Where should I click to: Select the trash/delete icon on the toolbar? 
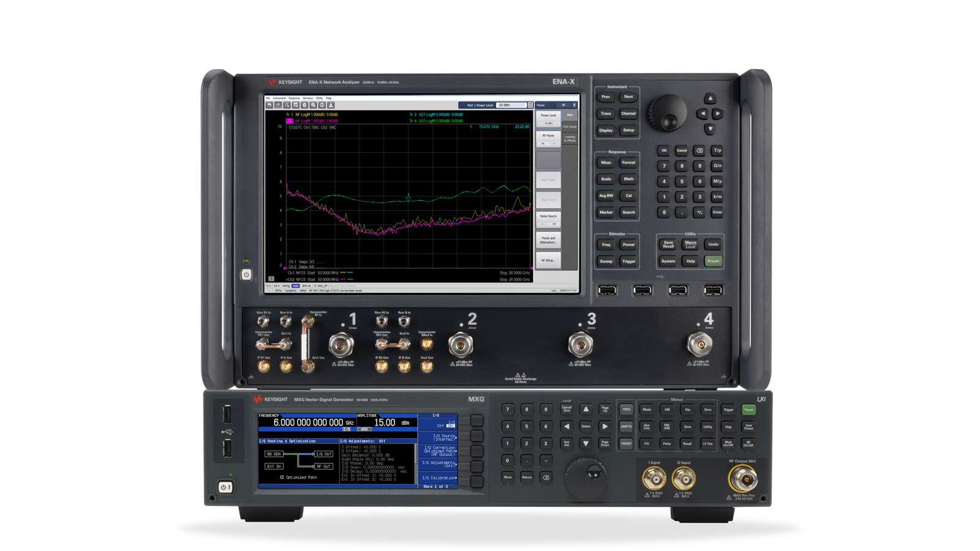[303, 105]
